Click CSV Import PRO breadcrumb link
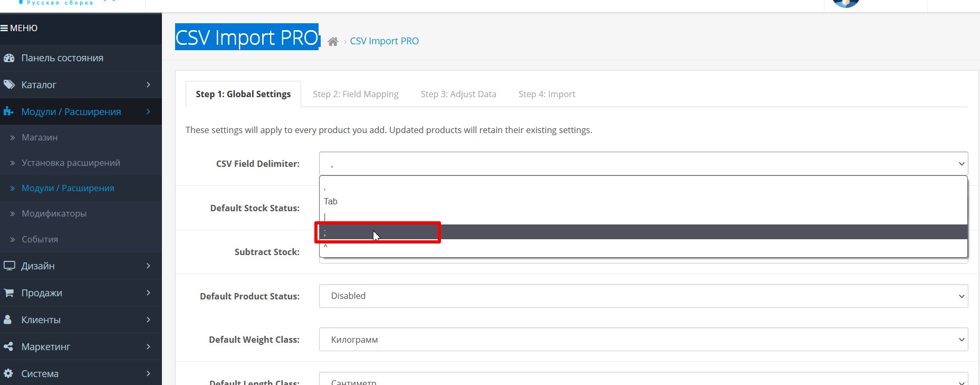This screenshot has width=980, height=385. tap(384, 41)
